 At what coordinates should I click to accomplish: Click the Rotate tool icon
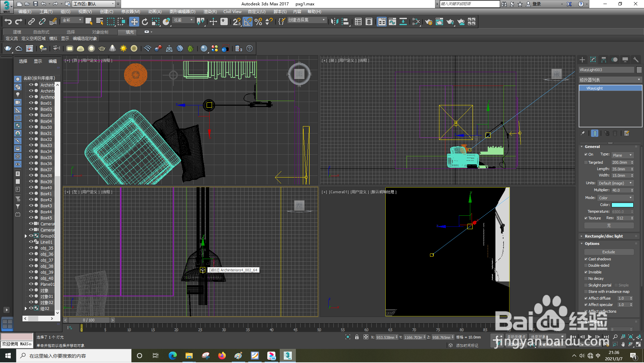coord(145,22)
